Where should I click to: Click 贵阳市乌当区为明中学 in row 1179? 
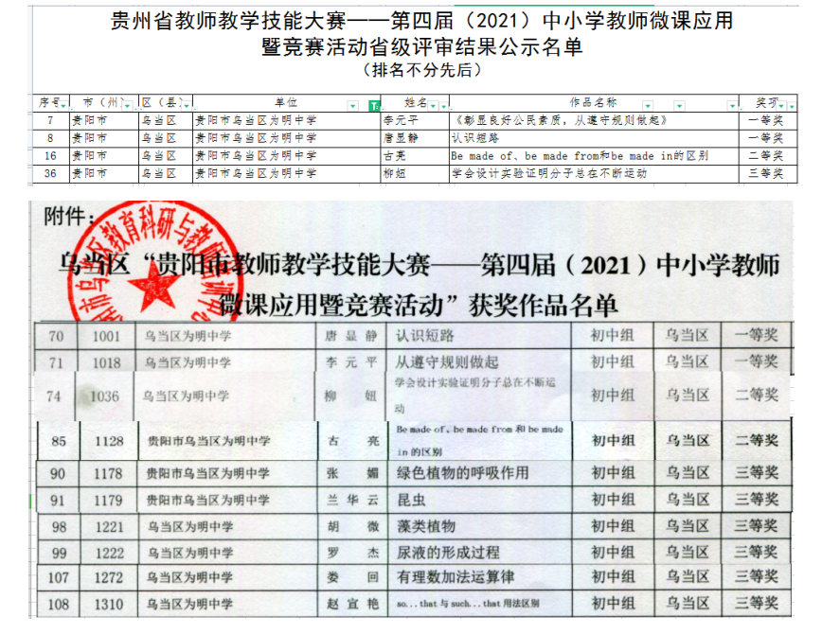[207, 501]
